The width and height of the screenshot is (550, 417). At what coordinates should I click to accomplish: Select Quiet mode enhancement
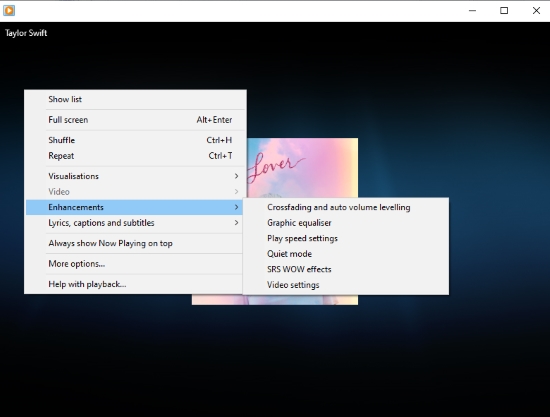pos(346,254)
